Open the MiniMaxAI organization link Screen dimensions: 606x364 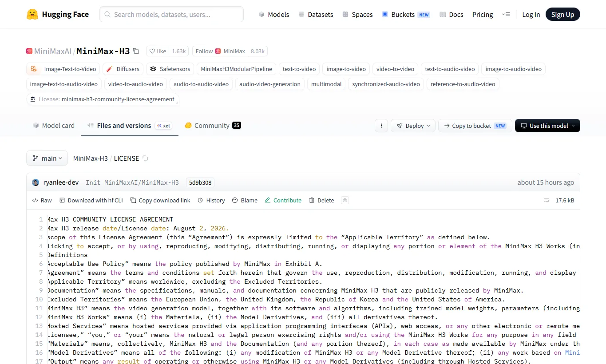[53, 51]
